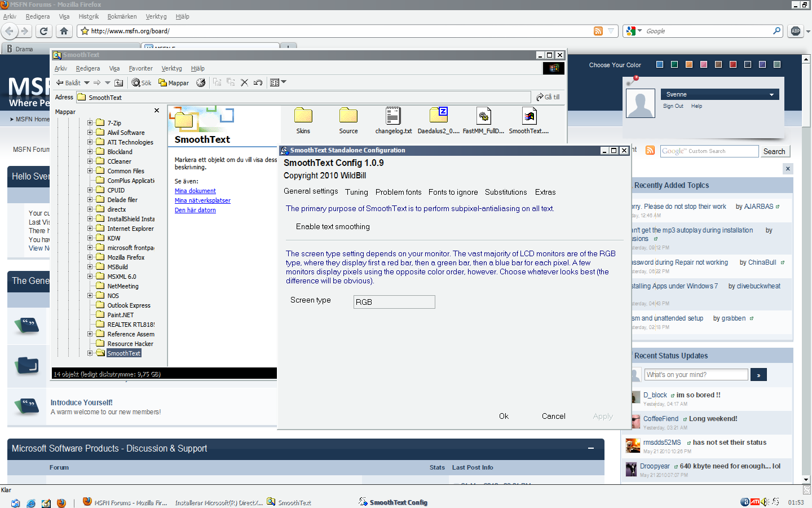
Task: Close the Mappar folder pane
Action: (x=157, y=111)
